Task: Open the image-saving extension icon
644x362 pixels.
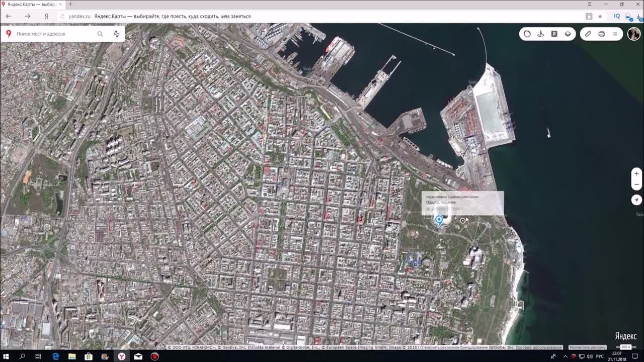Action: click(629, 17)
